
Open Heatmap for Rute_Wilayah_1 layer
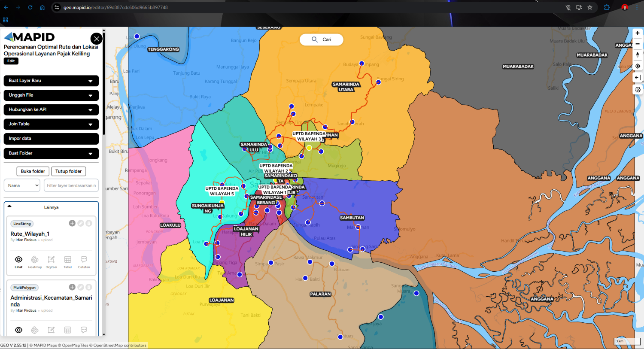35,261
